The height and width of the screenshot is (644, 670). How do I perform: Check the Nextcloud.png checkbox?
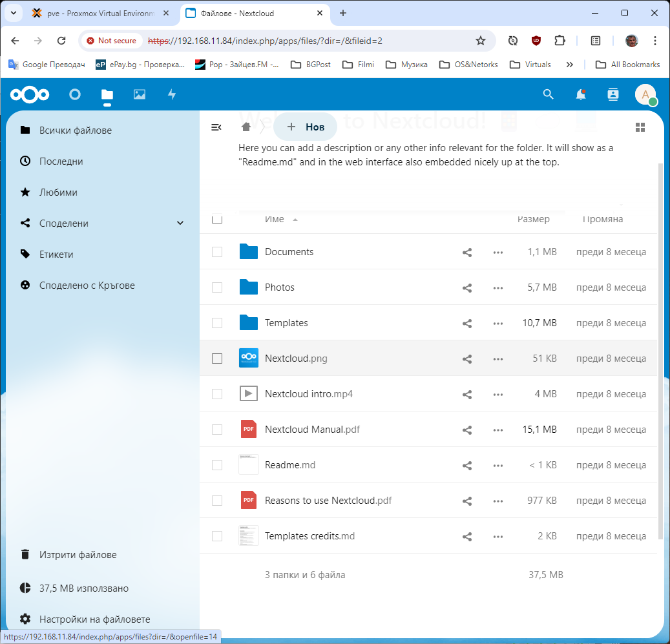pyautogui.click(x=217, y=358)
